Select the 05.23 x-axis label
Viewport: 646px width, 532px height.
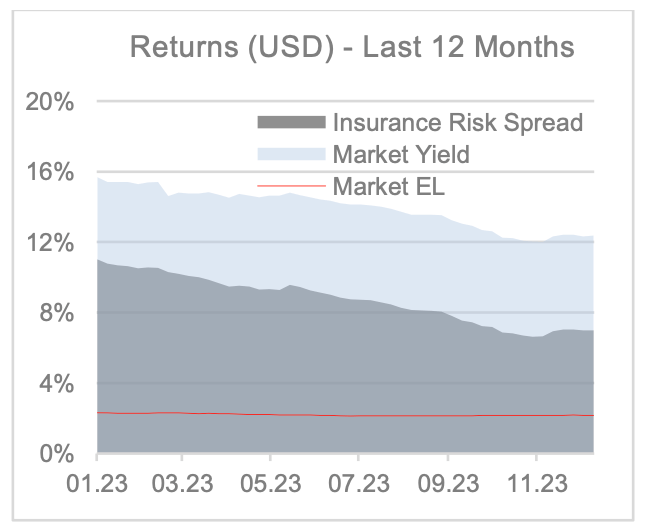click(x=270, y=485)
